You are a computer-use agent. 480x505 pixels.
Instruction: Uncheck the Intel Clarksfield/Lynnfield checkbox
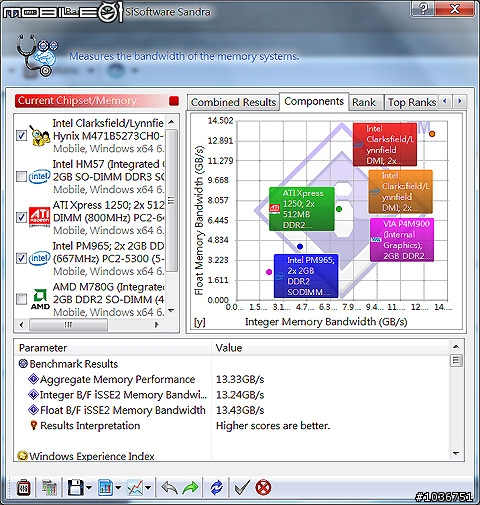click(x=22, y=135)
